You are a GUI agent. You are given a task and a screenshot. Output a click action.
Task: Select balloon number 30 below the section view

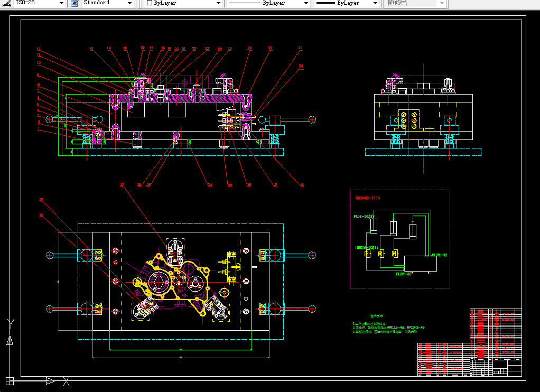(302, 185)
